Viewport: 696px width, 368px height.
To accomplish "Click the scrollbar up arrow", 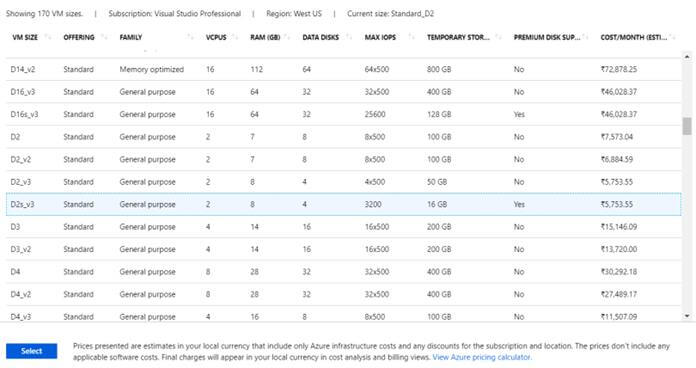I will coord(687,56).
